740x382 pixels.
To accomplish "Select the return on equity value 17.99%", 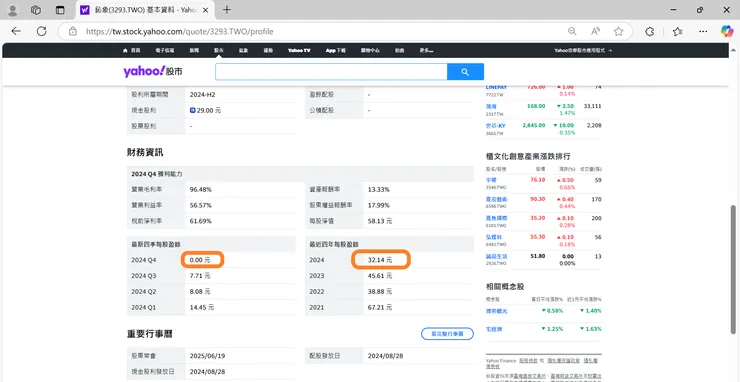I will coord(378,205).
